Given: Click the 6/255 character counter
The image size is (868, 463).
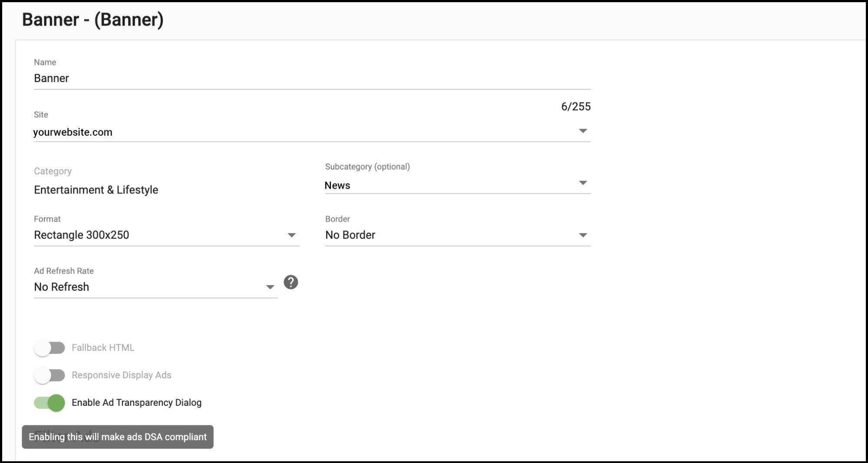Looking at the screenshot, I should [x=574, y=106].
